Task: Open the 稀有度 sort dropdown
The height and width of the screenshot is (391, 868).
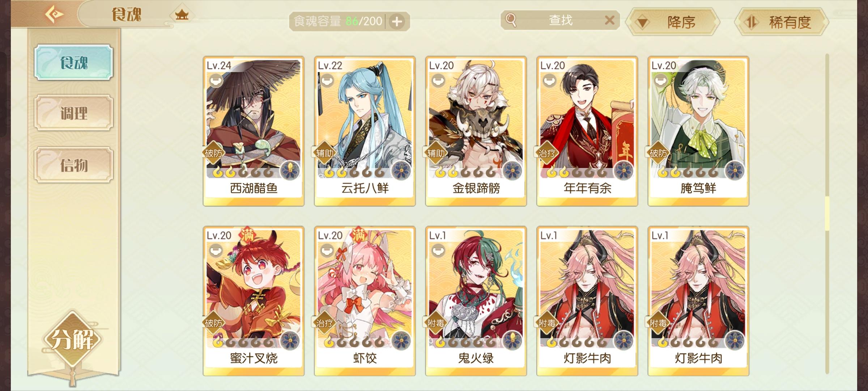Action: point(781,22)
